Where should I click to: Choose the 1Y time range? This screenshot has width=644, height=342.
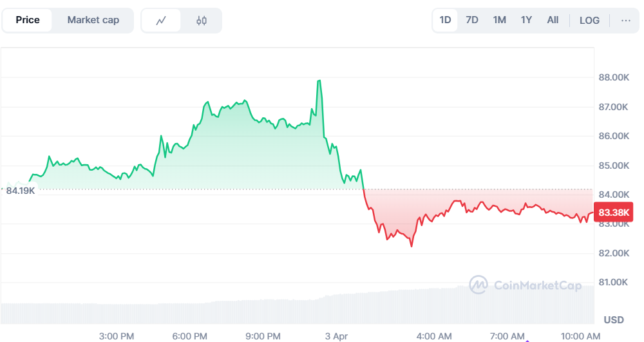click(x=526, y=20)
